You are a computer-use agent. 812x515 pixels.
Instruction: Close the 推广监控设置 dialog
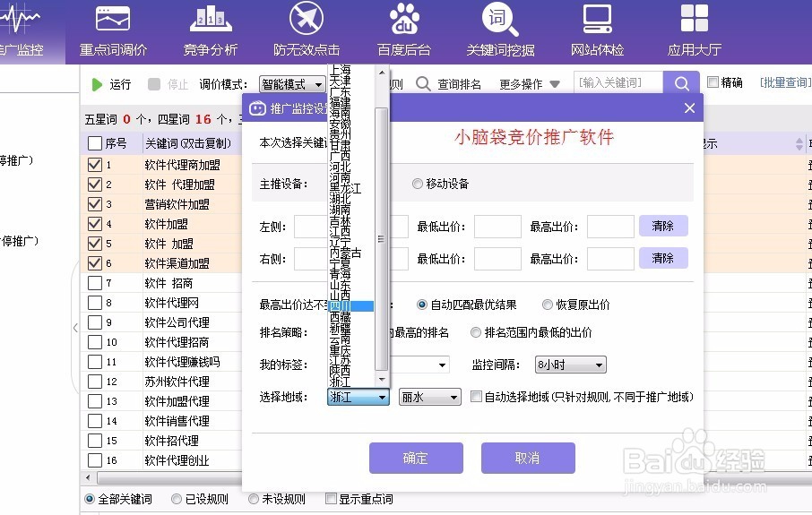tap(689, 108)
